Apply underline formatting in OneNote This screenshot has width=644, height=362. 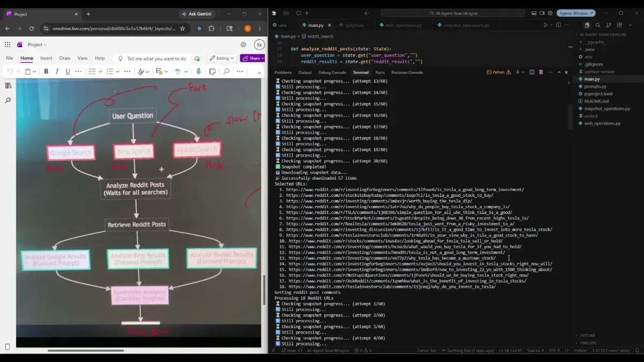(68, 71)
